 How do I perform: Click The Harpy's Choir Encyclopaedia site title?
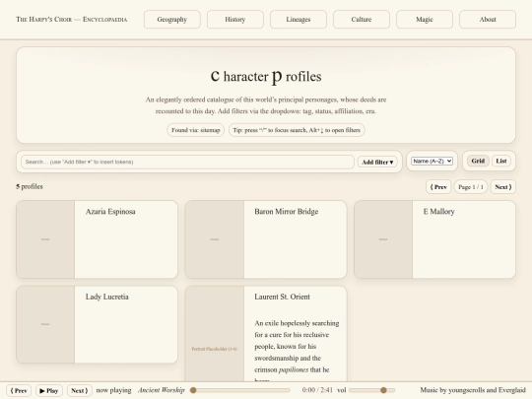pos(72,20)
